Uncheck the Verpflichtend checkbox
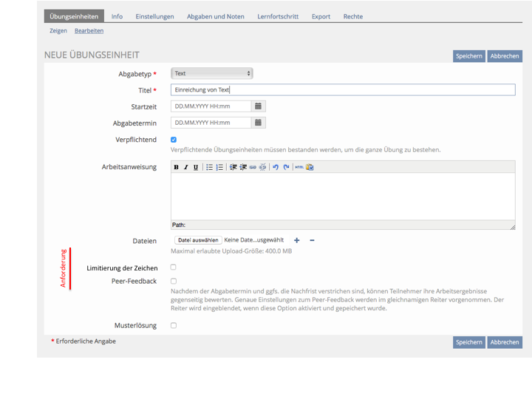This screenshot has height=399, width=532. click(x=174, y=140)
